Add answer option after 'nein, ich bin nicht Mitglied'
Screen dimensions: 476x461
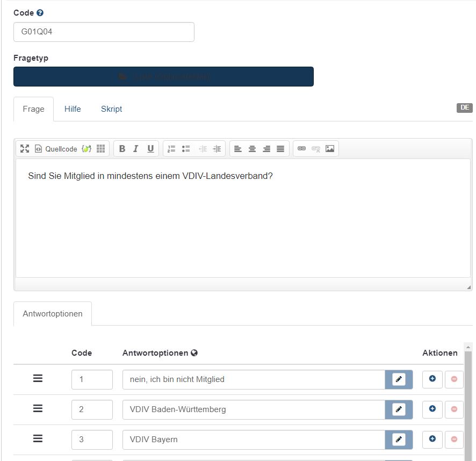(432, 379)
